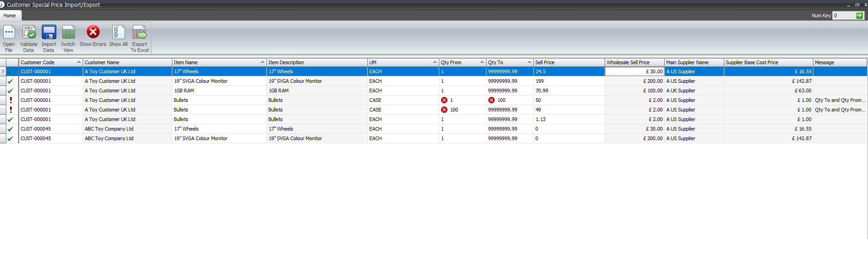Select the Home ribbon tab

10,15
